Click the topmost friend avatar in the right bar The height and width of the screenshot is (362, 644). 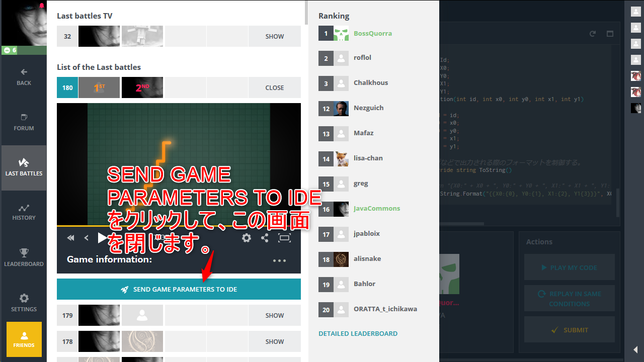pyautogui.click(x=636, y=12)
